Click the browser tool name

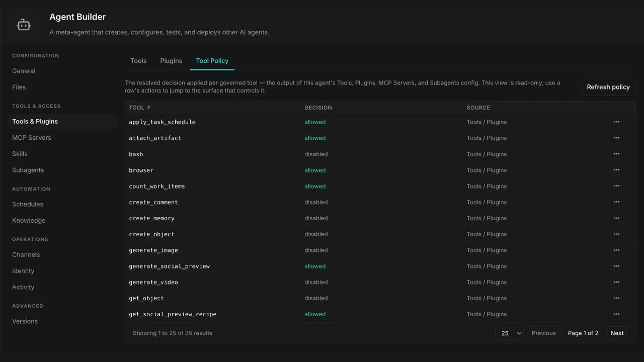click(141, 170)
